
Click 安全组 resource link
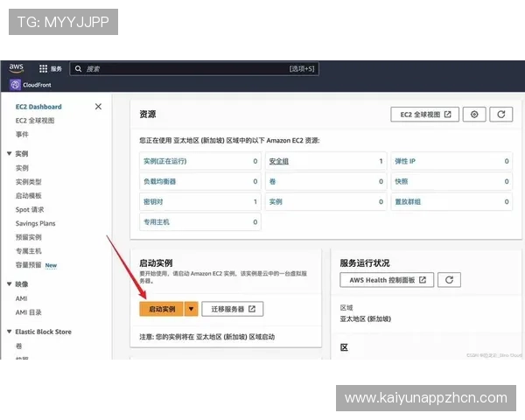tap(279, 161)
